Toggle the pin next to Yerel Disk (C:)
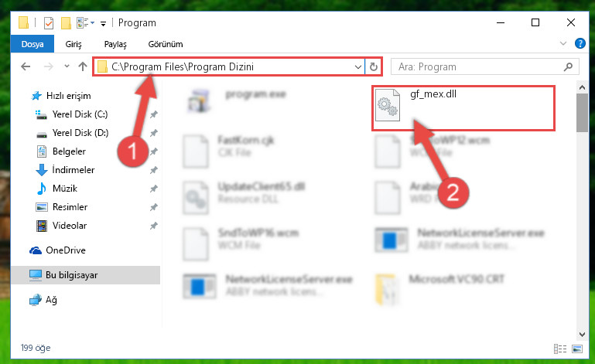The height and width of the screenshot is (364, 595). click(154, 114)
